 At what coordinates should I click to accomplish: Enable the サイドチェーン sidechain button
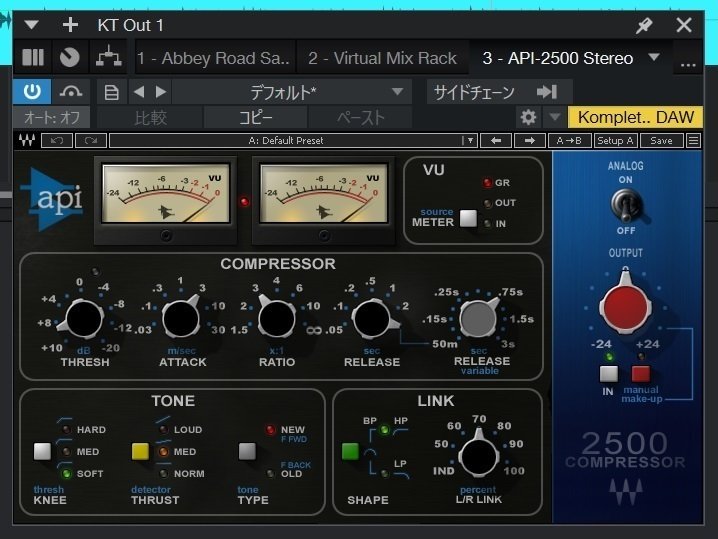click(500, 93)
